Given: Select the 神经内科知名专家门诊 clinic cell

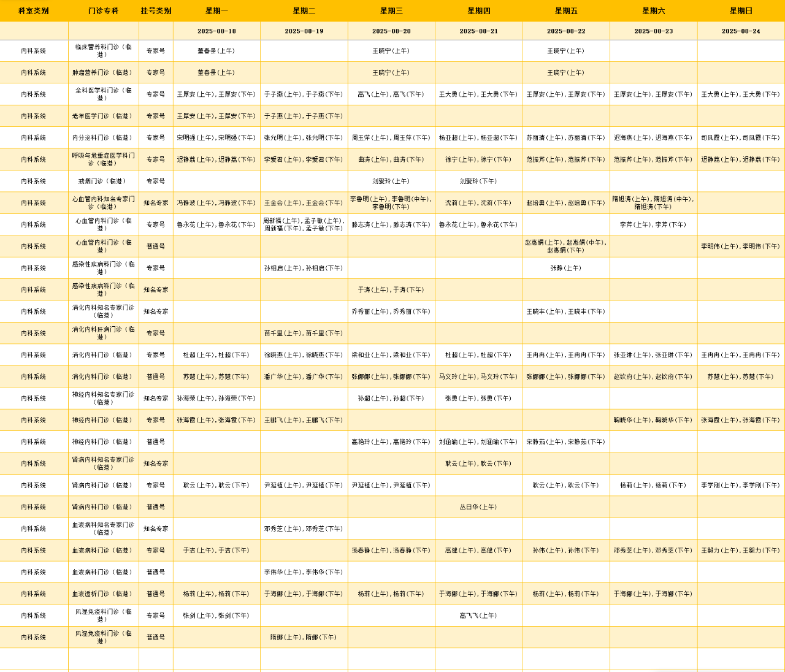Looking at the screenshot, I should point(104,399).
